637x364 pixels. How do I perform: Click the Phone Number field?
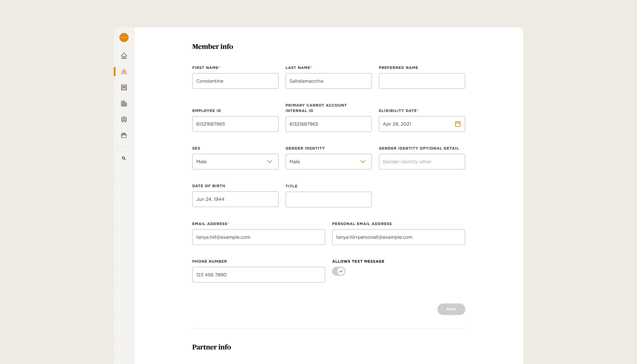click(258, 275)
